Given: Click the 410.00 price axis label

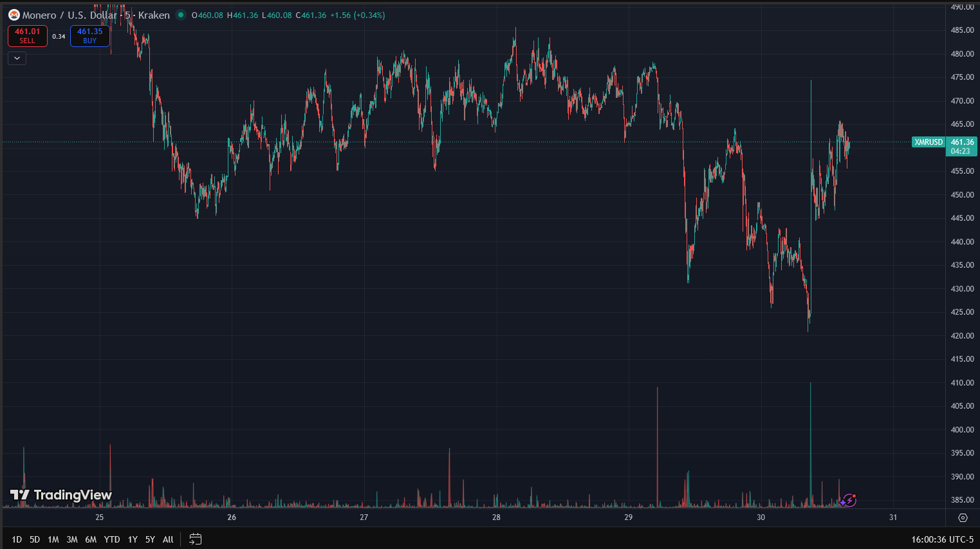Looking at the screenshot, I should (962, 383).
